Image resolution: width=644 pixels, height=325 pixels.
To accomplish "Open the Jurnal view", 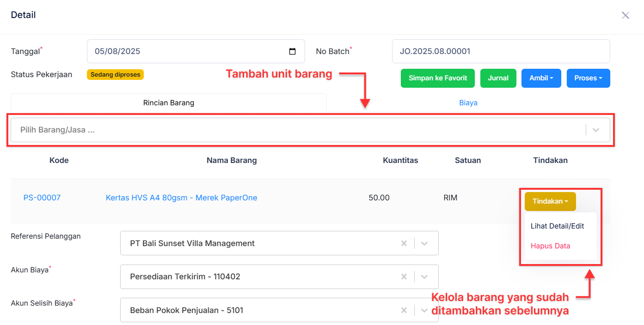I will [498, 78].
